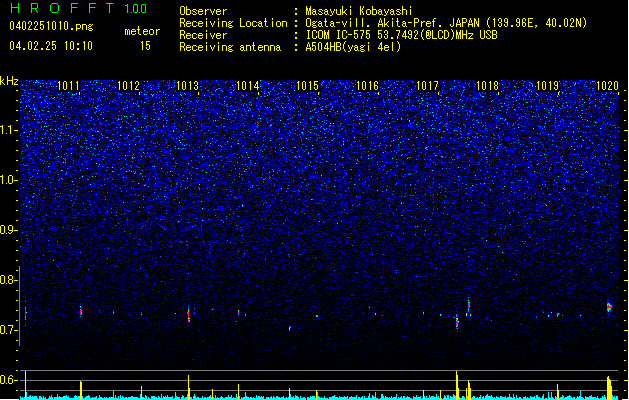Click the 'Receiving Location' label
The height and width of the screenshot is (400, 629).
(233, 23)
